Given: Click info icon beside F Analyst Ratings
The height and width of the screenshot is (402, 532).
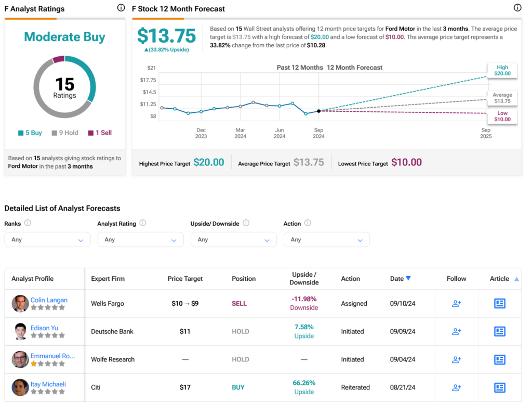Looking at the screenshot, I should (x=121, y=8).
